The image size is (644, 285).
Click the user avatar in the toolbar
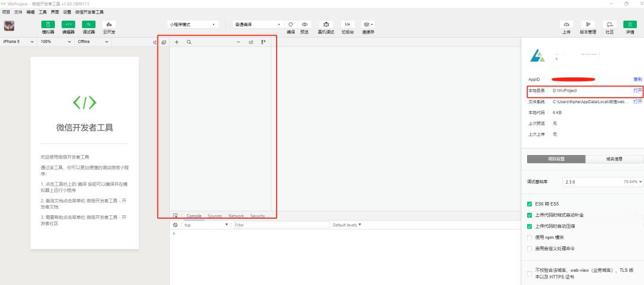point(9,26)
